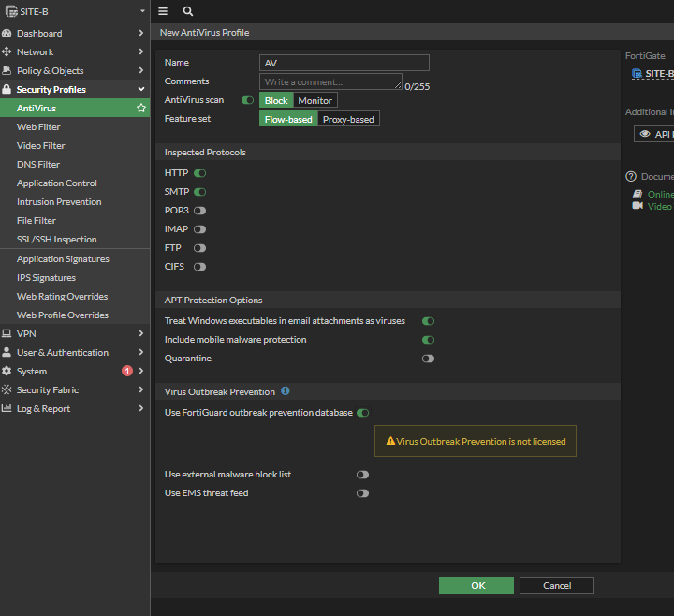Click the System notification badge
Image resolution: width=674 pixels, height=616 pixels.
pos(127,372)
